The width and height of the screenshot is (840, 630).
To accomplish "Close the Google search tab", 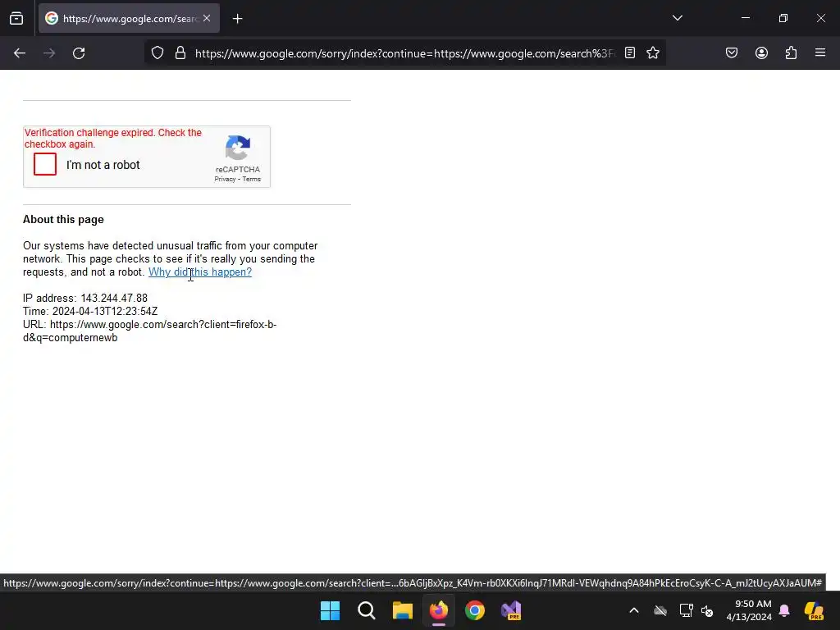I will coord(207,18).
